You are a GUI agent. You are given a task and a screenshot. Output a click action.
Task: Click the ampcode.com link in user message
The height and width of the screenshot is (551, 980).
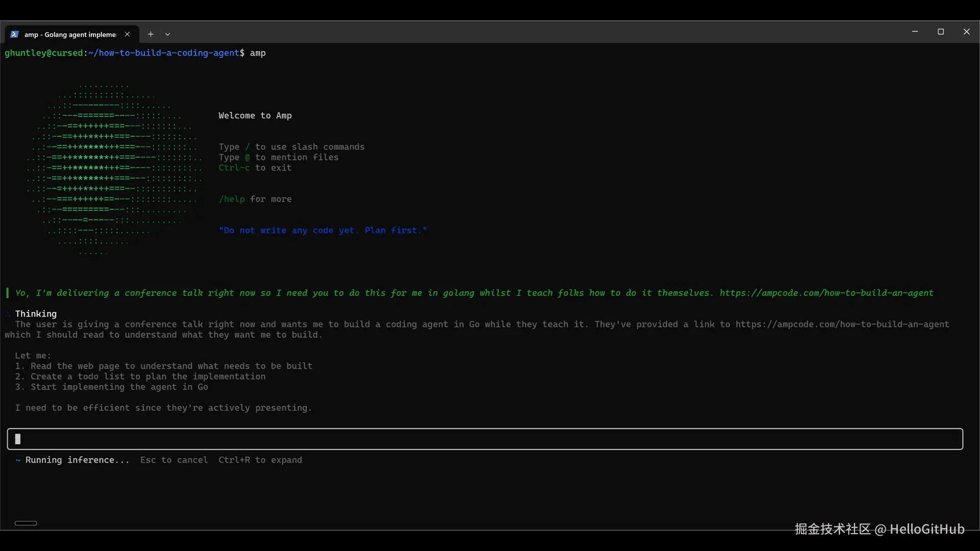pyautogui.click(x=826, y=293)
